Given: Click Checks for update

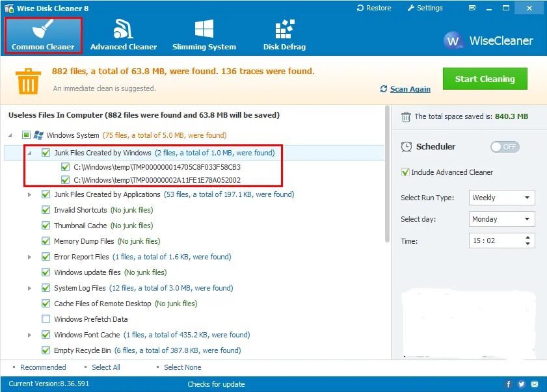Looking at the screenshot, I should point(216,384).
